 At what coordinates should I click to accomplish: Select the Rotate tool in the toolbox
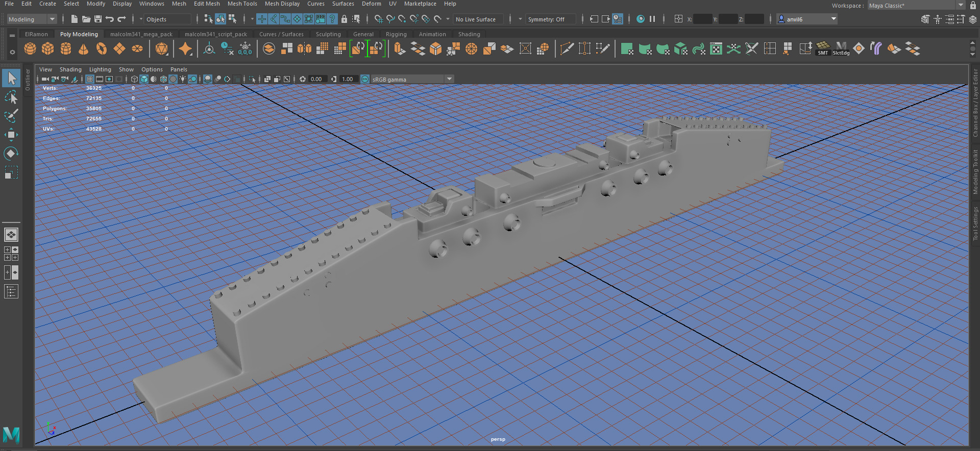coord(11,154)
